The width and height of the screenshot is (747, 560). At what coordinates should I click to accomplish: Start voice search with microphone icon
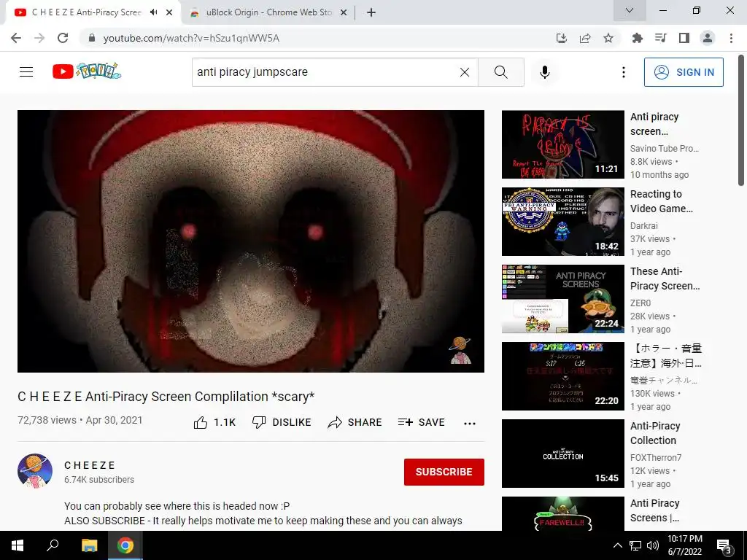pos(544,72)
